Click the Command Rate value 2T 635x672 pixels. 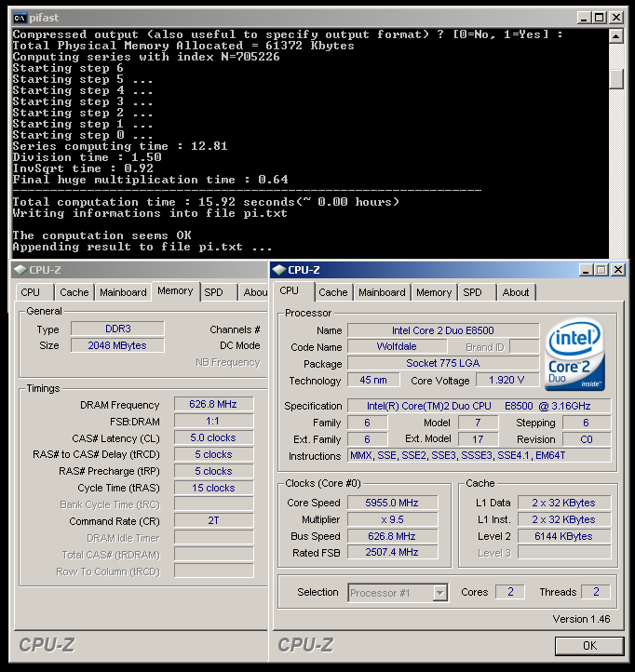(213, 520)
